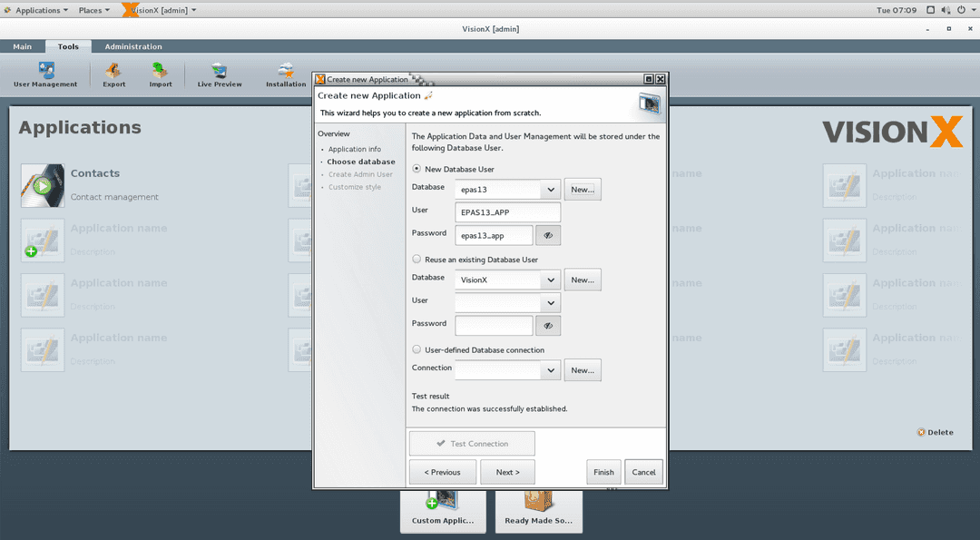
Task: Select the Export toolbar icon
Action: tap(113, 74)
